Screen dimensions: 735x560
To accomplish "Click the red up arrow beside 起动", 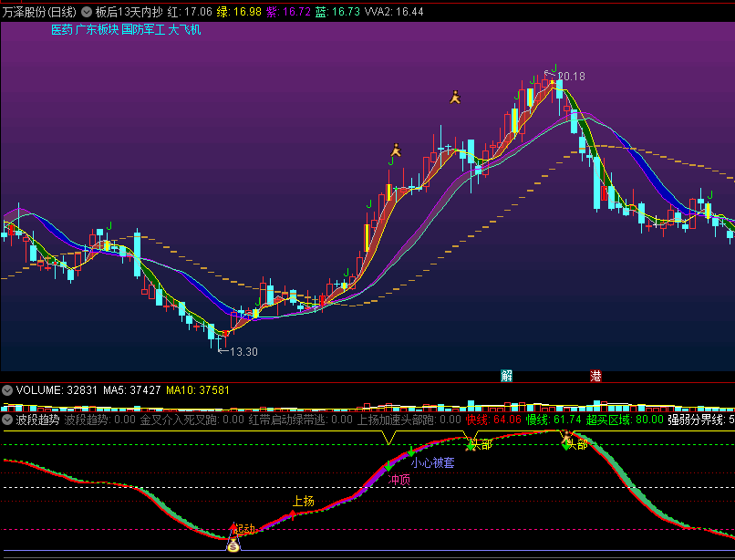I will point(233,528).
